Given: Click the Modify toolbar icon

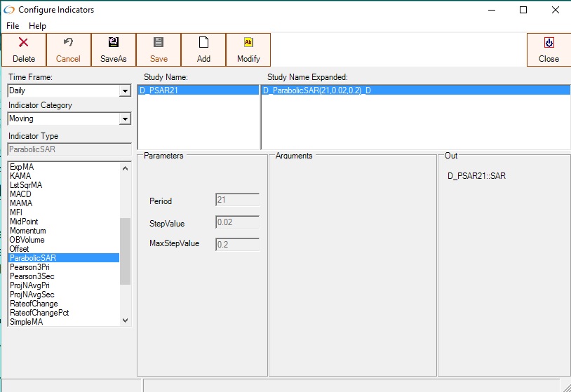Looking at the screenshot, I should coord(248,43).
